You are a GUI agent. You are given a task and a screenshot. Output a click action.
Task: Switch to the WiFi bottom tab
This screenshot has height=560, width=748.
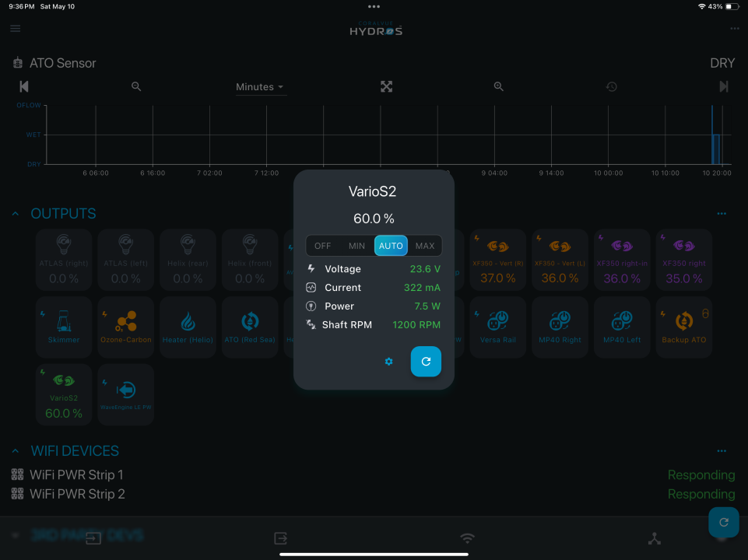(468, 538)
